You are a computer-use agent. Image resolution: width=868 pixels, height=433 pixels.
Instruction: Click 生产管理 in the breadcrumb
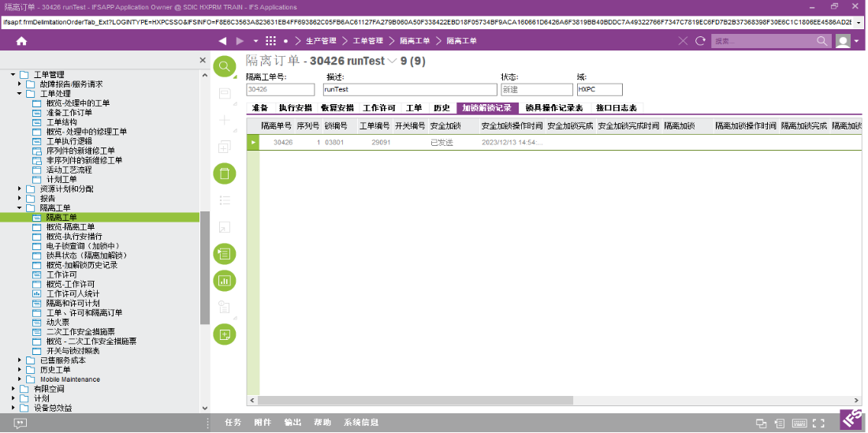(321, 41)
